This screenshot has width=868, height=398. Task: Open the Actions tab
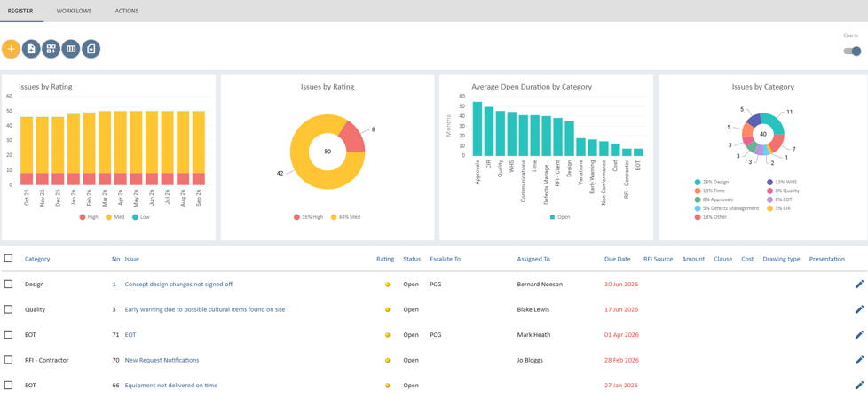(x=127, y=11)
